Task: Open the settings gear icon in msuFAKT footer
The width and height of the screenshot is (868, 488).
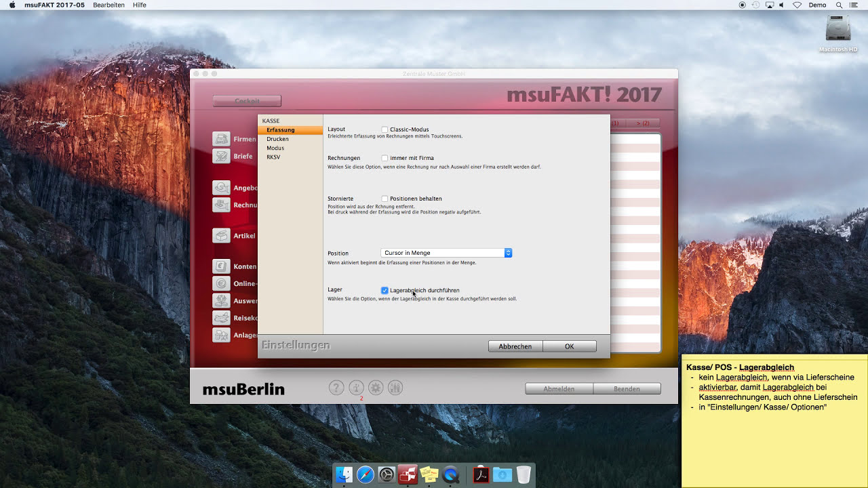Action: point(376,388)
